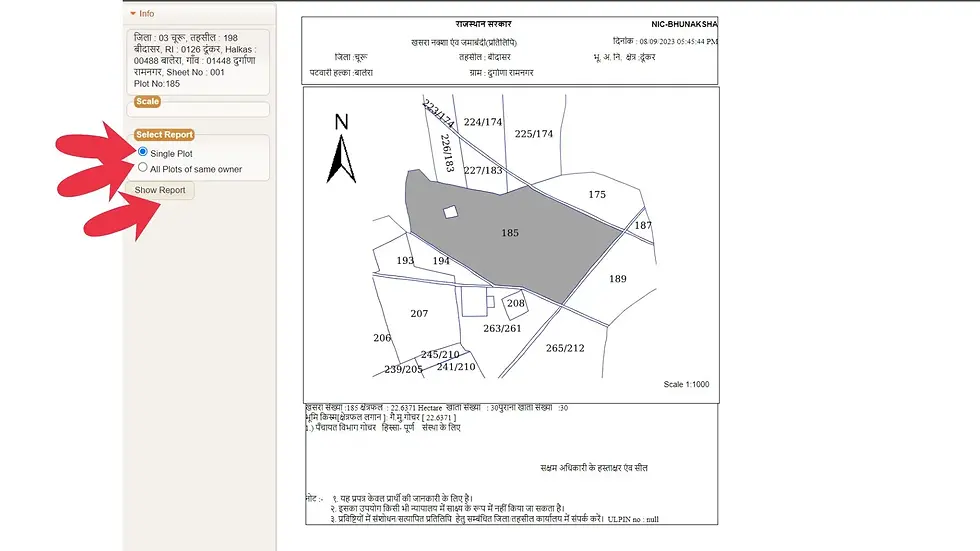Click plot number 206 on map

(x=382, y=338)
